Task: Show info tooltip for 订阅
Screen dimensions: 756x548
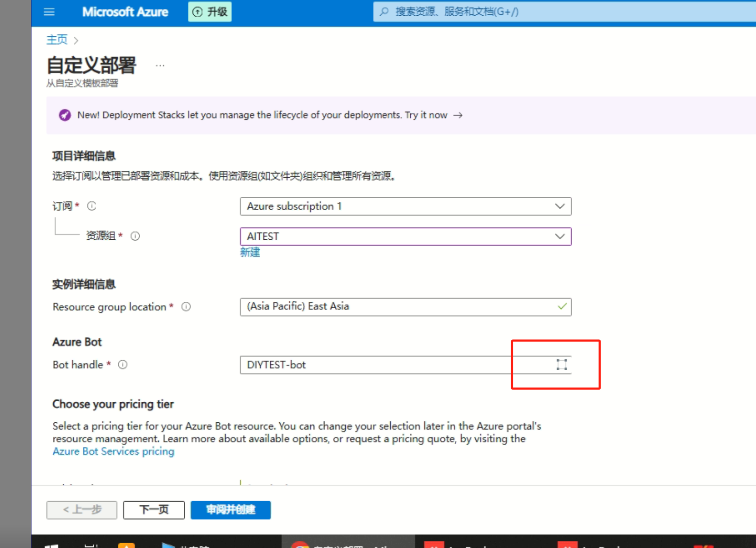Action: tap(92, 206)
